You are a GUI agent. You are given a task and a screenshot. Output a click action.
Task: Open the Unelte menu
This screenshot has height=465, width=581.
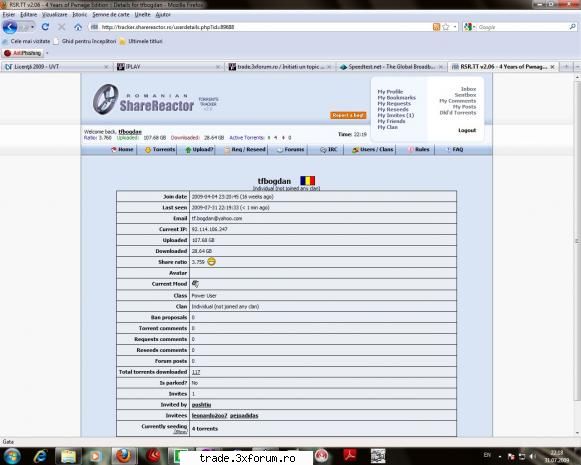click(x=142, y=14)
